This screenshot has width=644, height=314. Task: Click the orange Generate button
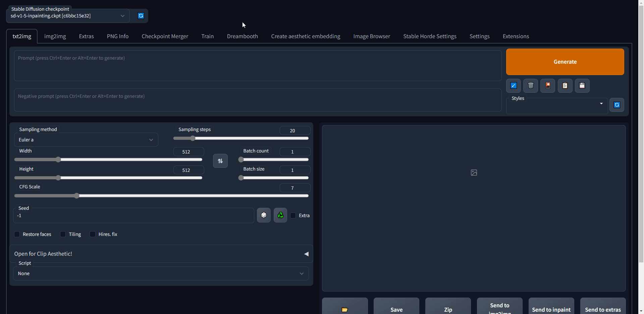(565, 62)
